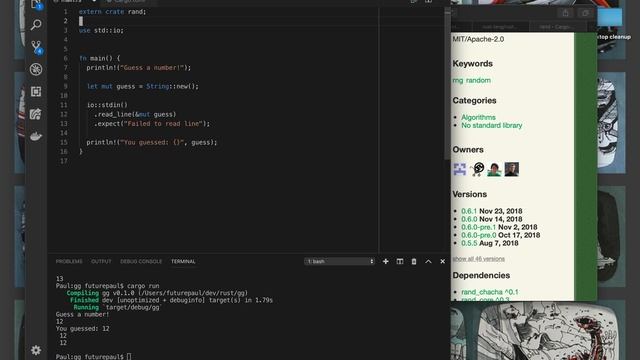Click the use std::io line
The image size is (640, 360).
[x=101, y=30]
